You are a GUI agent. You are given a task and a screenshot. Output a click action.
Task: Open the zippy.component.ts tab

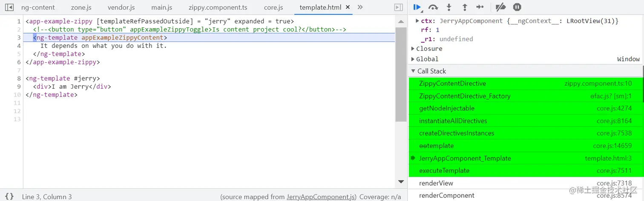[x=218, y=7]
